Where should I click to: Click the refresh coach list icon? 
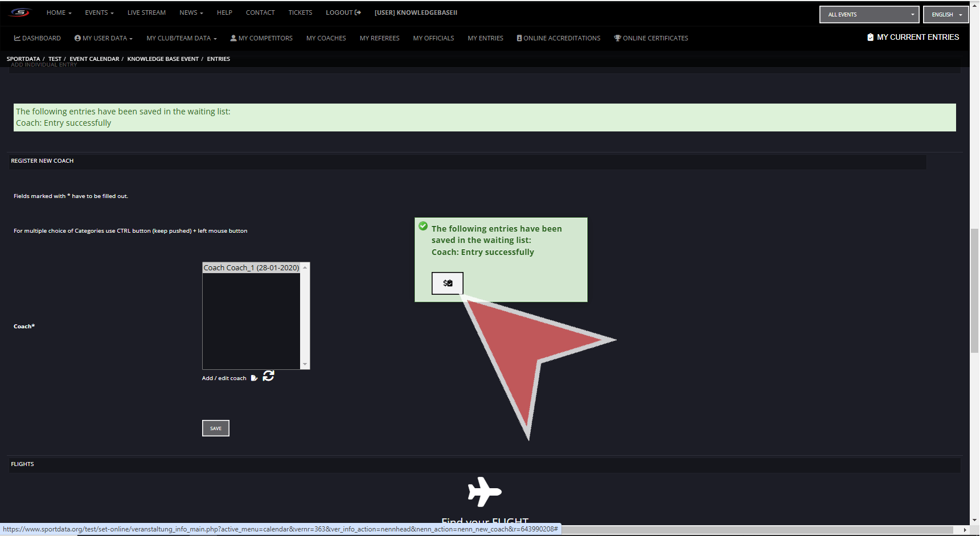tap(268, 376)
